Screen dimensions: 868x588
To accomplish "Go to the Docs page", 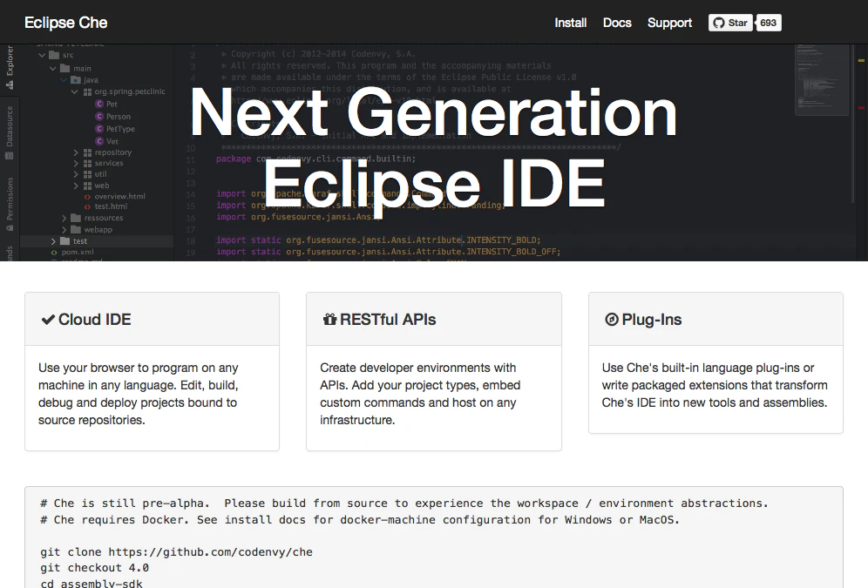I will (x=617, y=23).
